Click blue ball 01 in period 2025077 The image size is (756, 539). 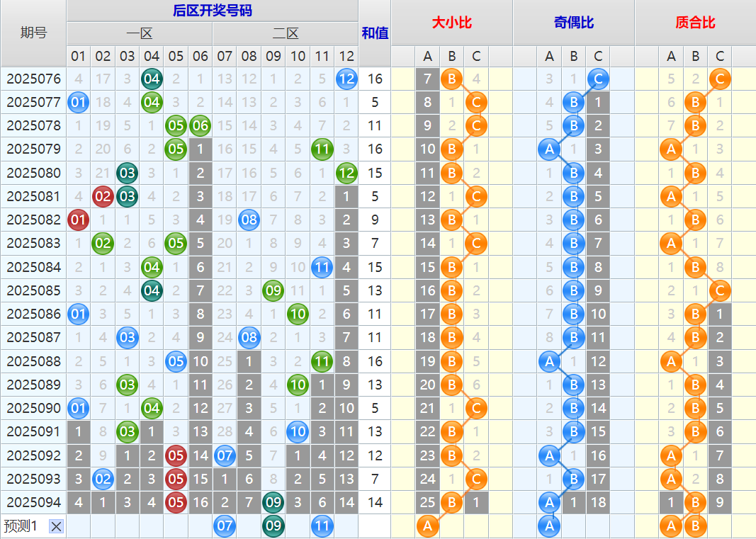[78, 102]
